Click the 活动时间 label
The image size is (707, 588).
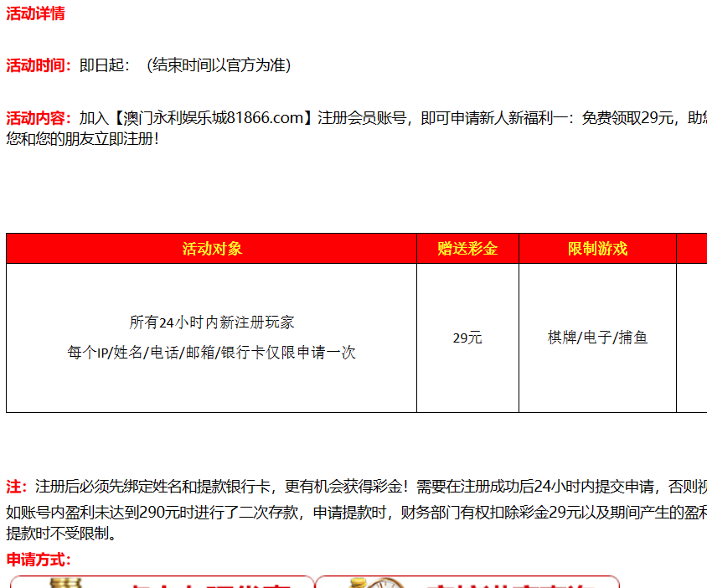39,65
